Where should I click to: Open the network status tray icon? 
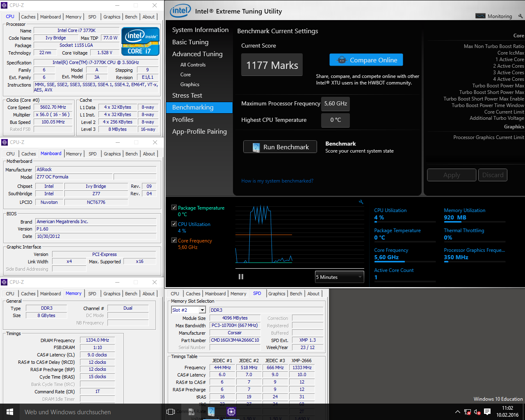tap(468, 412)
